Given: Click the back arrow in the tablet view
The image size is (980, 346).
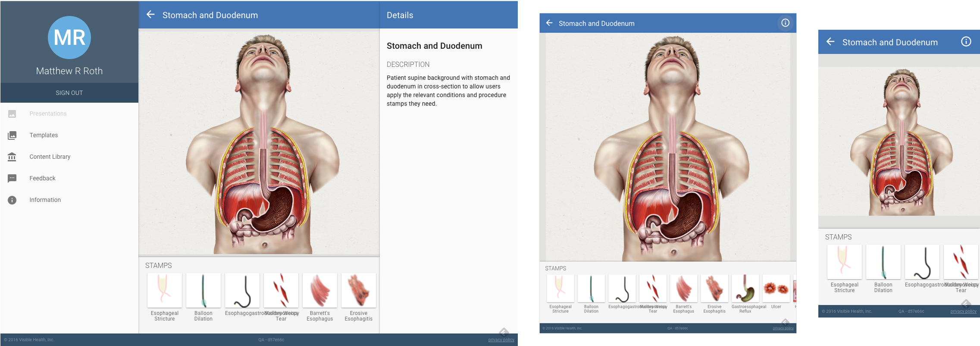Looking at the screenshot, I should (x=549, y=23).
